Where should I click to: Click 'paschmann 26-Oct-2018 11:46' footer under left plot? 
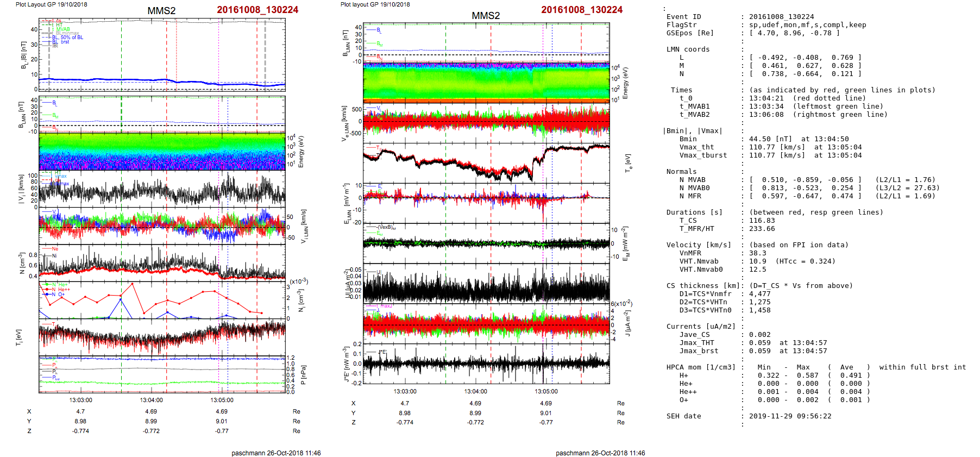(276, 453)
